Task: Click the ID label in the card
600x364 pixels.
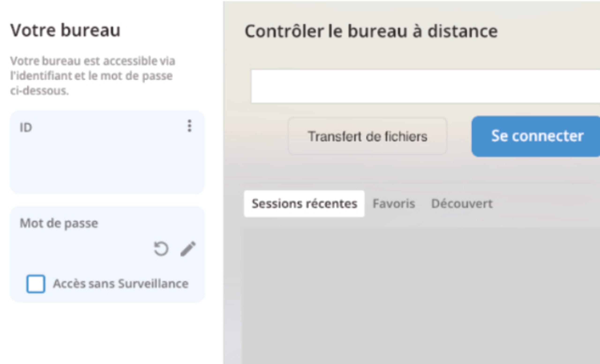Action: point(26,127)
